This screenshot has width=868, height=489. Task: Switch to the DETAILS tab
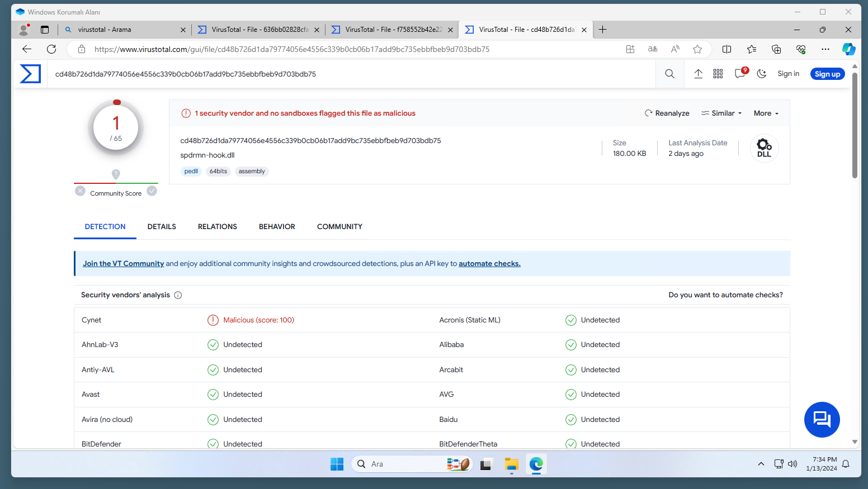click(x=162, y=227)
